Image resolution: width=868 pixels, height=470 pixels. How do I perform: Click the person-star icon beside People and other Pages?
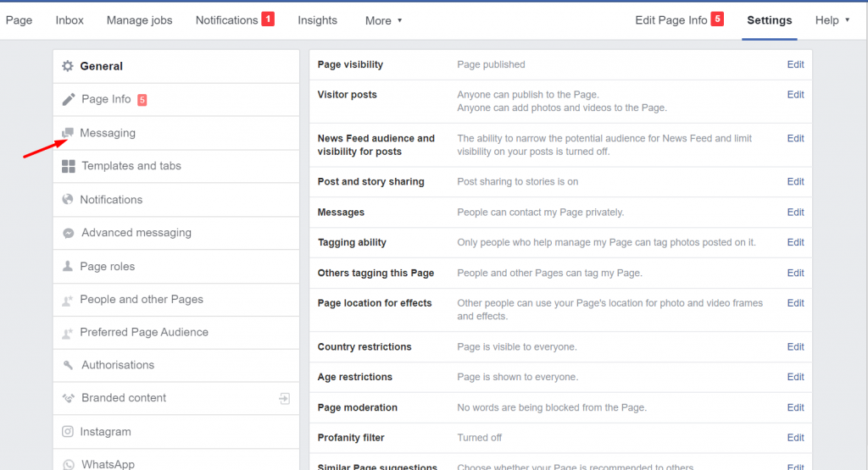coord(68,301)
